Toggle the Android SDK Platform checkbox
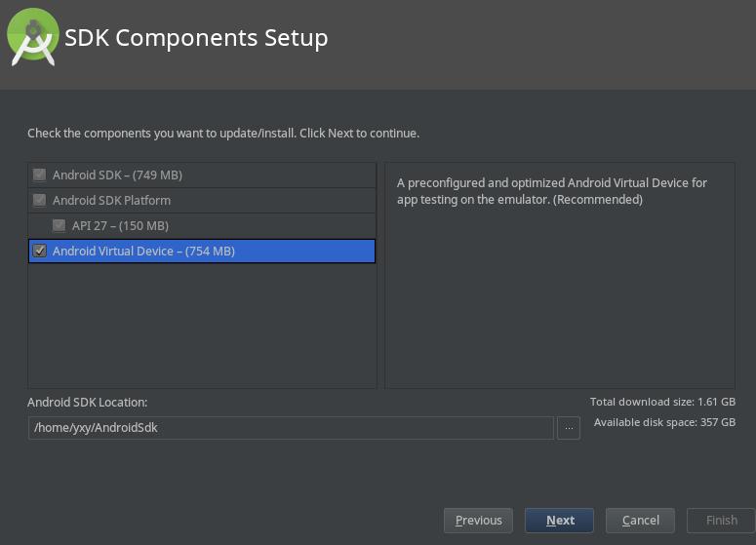 [40, 201]
